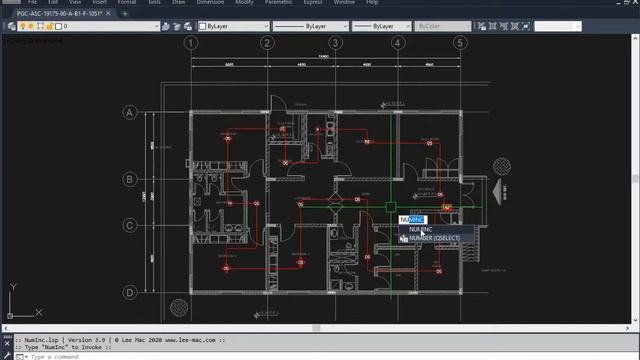Click the first viewport toolbar icon after ByColor
Image resolution: width=640 pixels, height=360 pixels.
click(482, 27)
